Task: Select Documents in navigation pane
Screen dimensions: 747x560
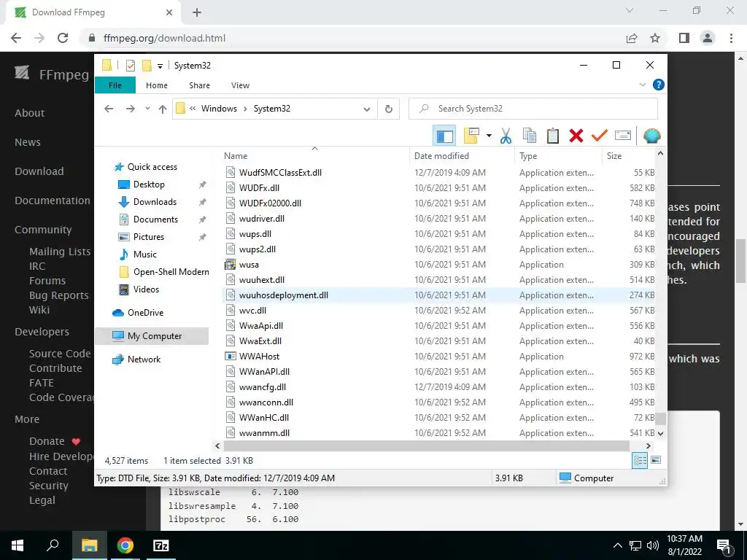Action: (155, 219)
